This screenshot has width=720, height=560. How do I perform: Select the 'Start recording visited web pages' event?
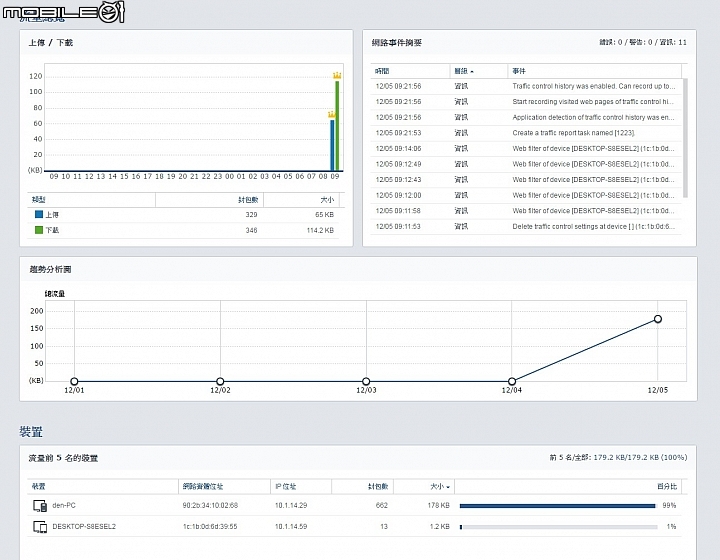(x=526, y=102)
